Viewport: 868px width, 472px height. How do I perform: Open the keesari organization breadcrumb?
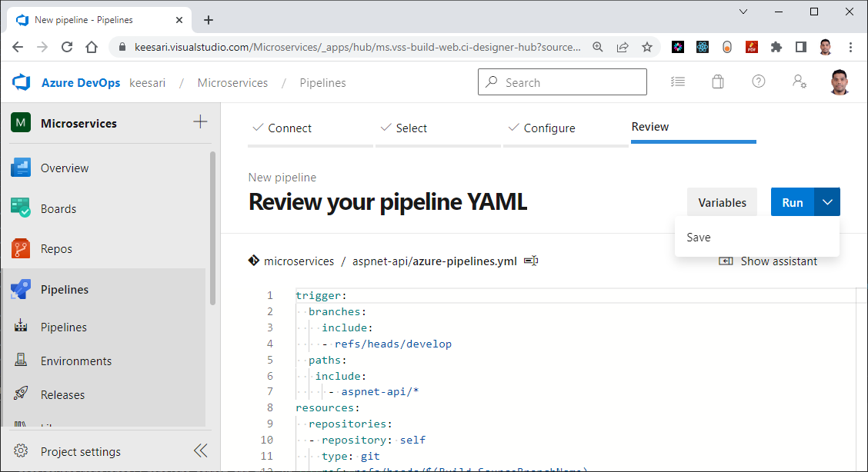(147, 82)
